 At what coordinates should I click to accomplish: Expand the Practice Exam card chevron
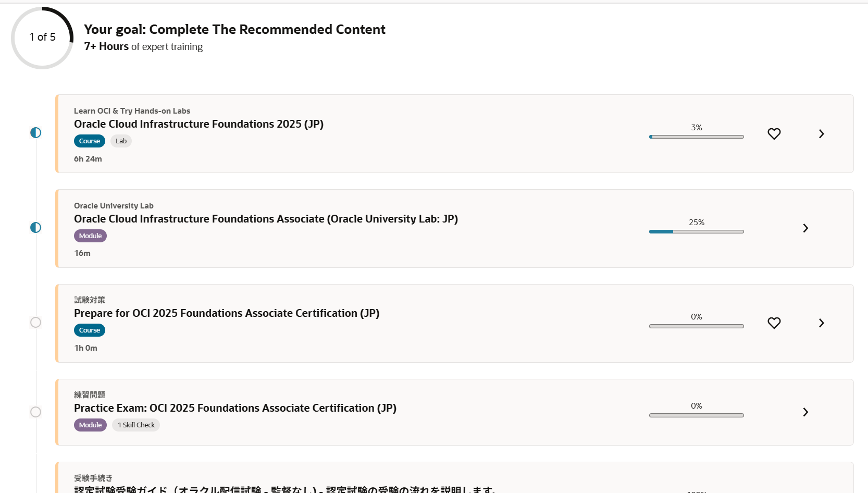(x=805, y=412)
